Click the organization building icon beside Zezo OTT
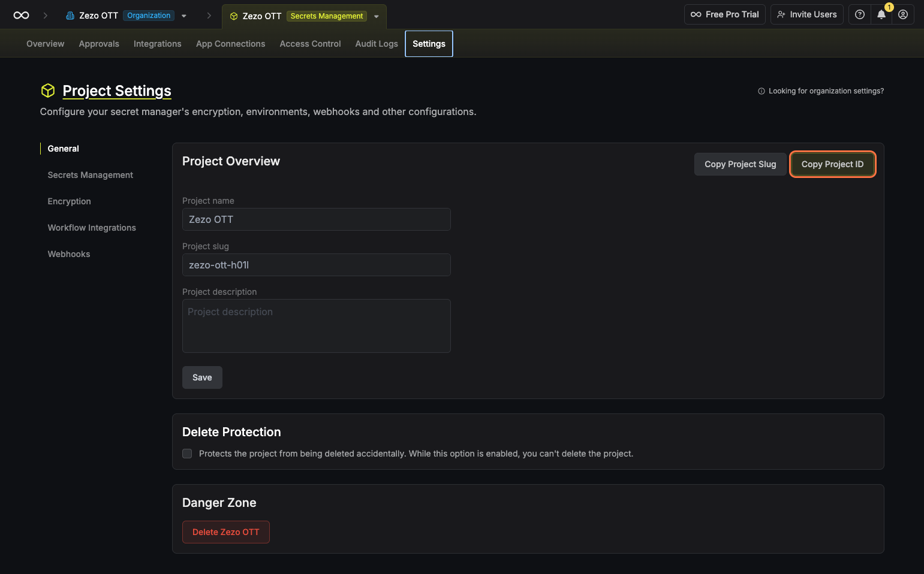Screen dimensions: 924x574 (70, 16)
